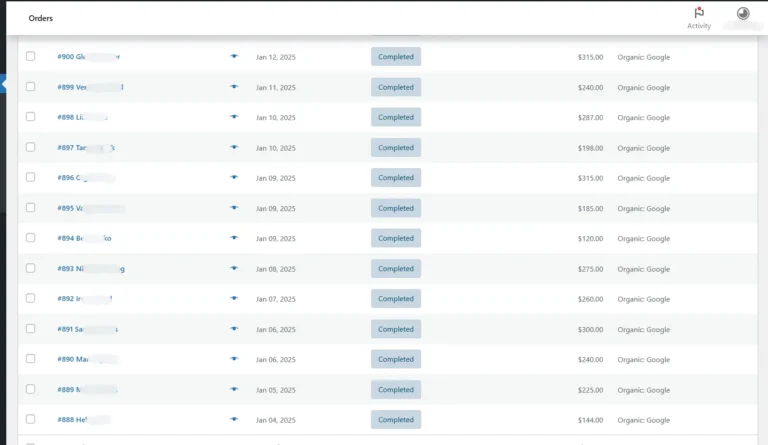Preview order #896 with eye icon
This screenshot has width=768, height=445.
[x=234, y=178]
